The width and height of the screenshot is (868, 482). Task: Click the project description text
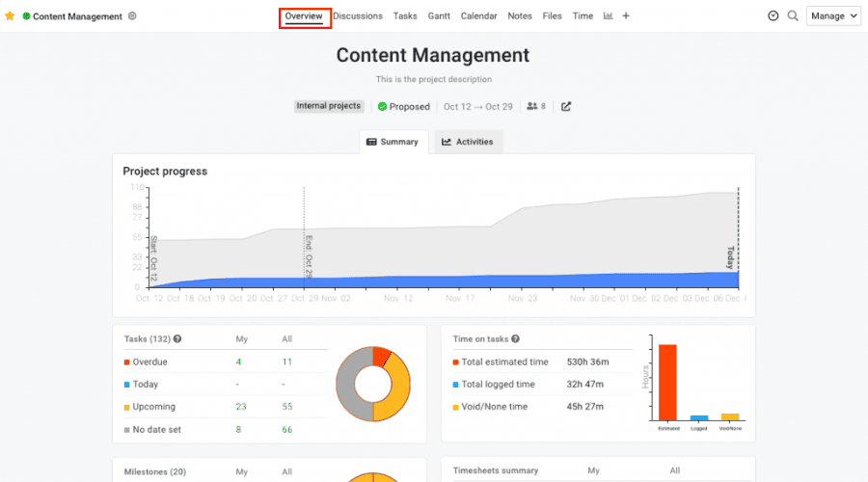pyautogui.click(x=434, y=79)
